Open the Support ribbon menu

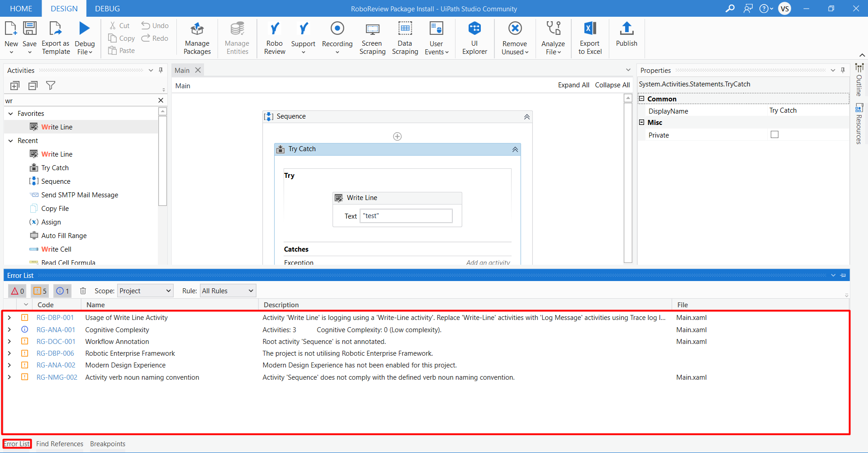click(x=303, y=38)
